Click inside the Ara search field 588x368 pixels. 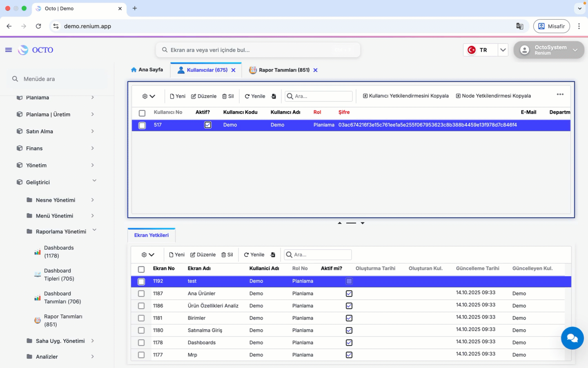[318, 96]
